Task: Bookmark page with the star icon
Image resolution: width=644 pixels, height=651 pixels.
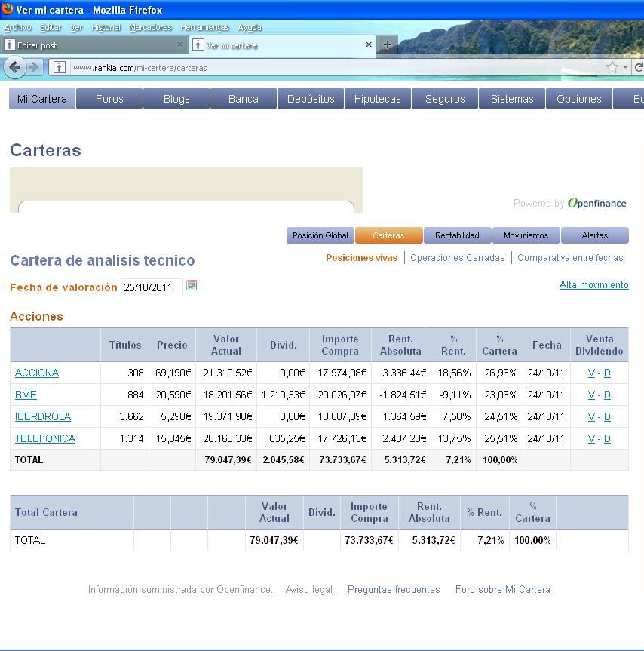Action: tap(612, 67)
